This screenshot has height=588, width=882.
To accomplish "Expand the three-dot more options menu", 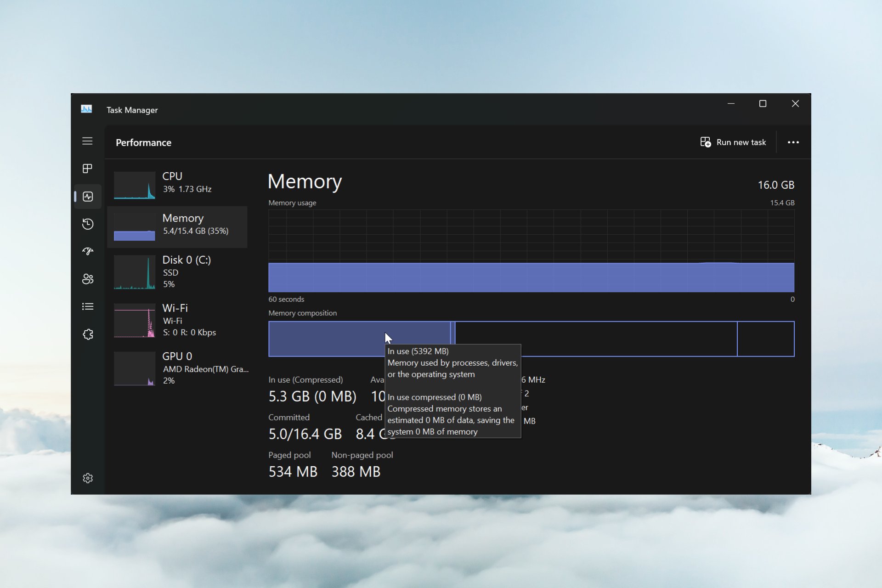I will click(x=793, y=142).
